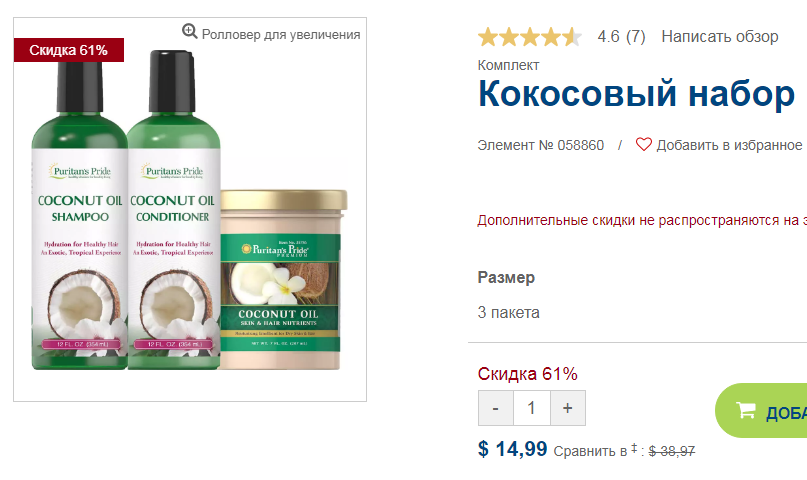Screen dimensions: 807x480
Task: Click Добавить в избранное link
Action: click(x=729, y=145)
